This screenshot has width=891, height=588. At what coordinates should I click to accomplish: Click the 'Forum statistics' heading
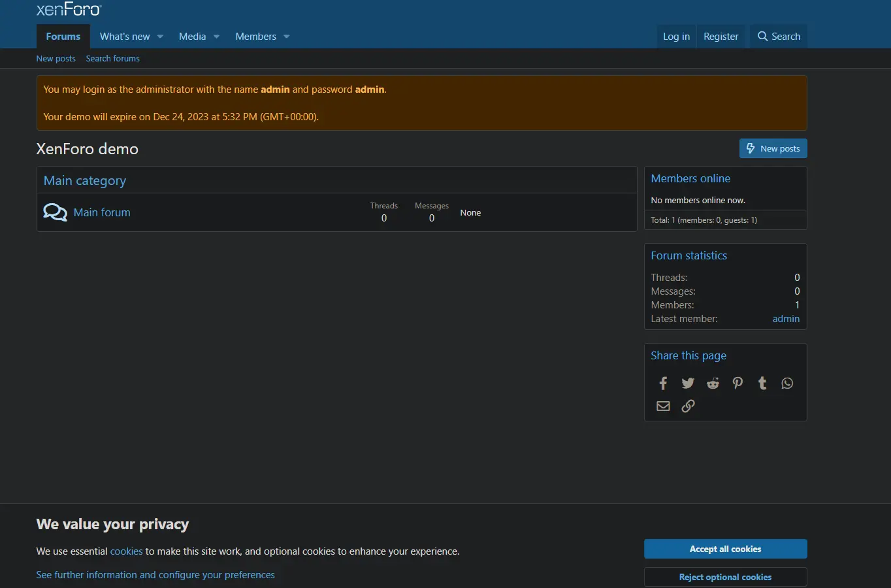click(688, 255)
